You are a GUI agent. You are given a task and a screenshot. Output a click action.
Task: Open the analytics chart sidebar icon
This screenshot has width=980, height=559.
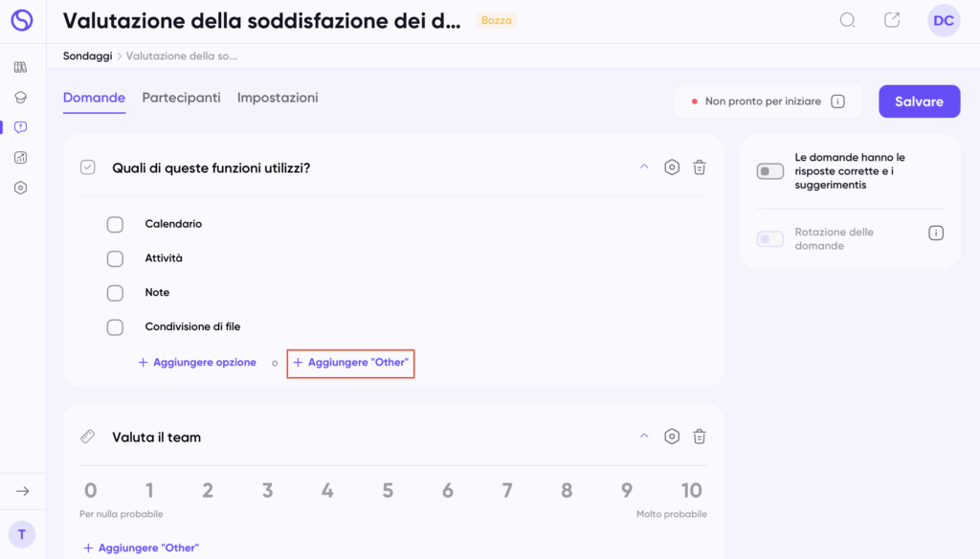click(21, 157)
